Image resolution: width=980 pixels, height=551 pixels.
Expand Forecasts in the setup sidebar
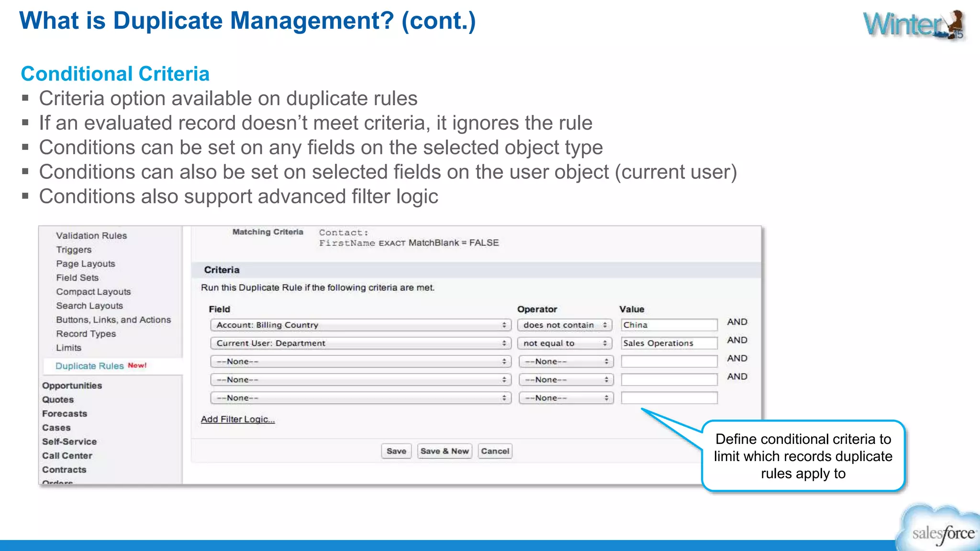[65, 414]
